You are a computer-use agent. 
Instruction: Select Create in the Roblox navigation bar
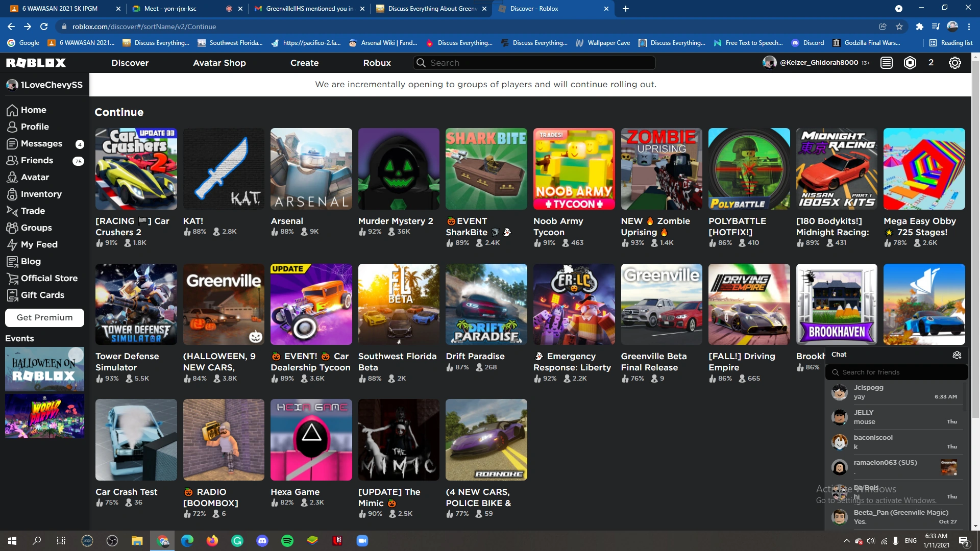point(305,63)
